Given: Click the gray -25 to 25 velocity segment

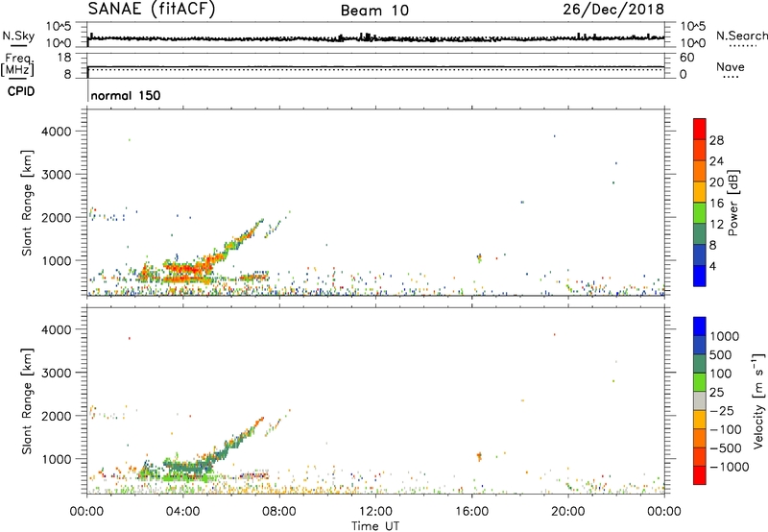Looking at the screenshot, I should point(700,401).
